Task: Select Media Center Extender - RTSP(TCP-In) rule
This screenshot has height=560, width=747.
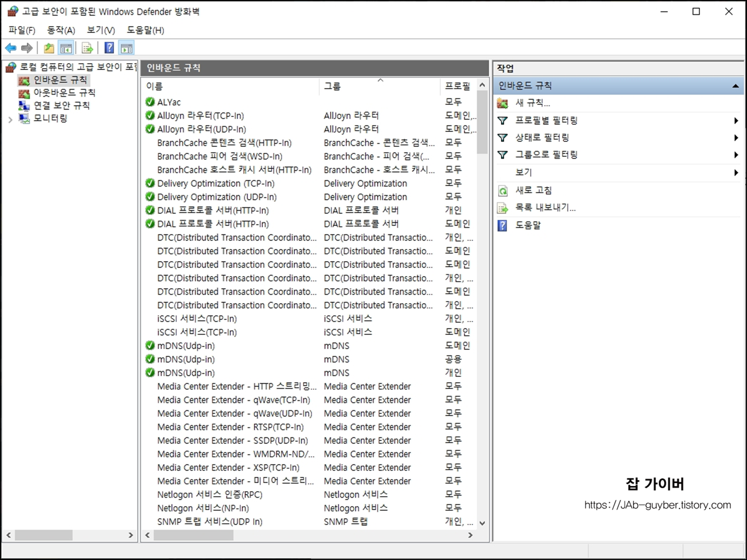Action: [309, 427]
